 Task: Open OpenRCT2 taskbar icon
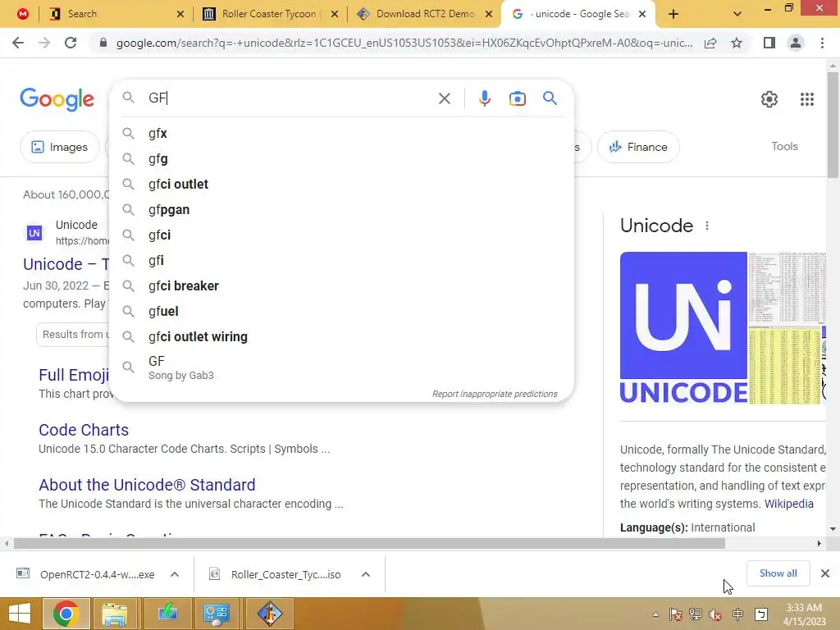pyautogui.click(x=269, y=614)
